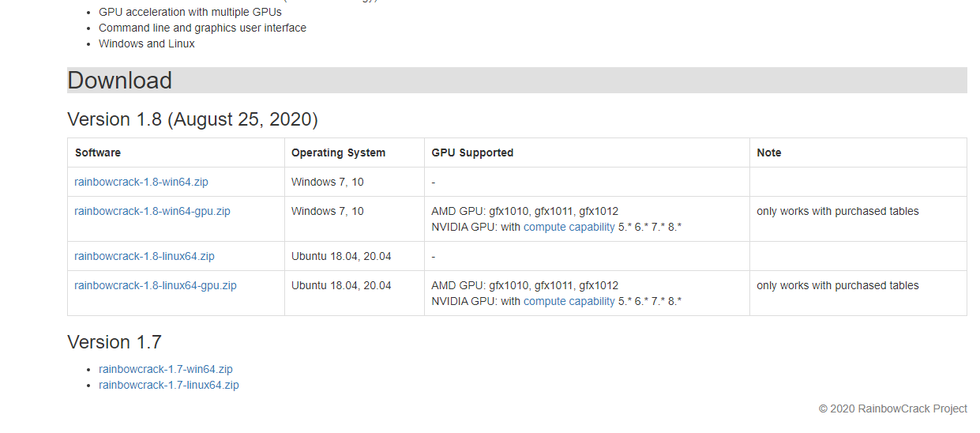Download rainbowcrack-1.8-win64-gpu.zip
This screenshot has width=980, height=433.
click(152, 211)
